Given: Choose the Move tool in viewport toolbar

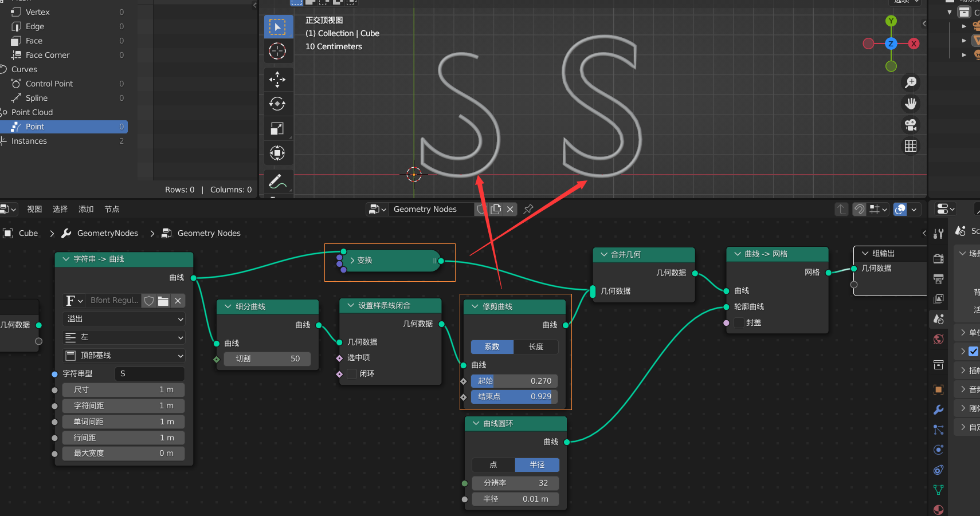Looking at the screenshot, I should pos(278,79).
